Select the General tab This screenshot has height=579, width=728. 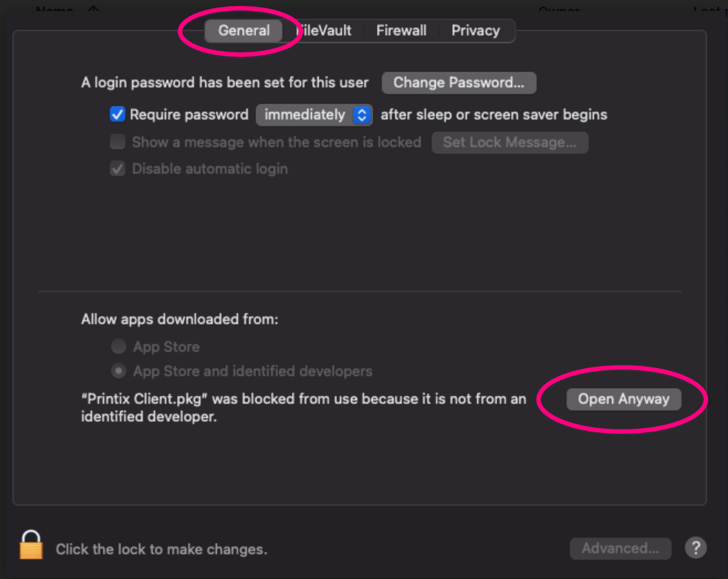coord(244,30)
